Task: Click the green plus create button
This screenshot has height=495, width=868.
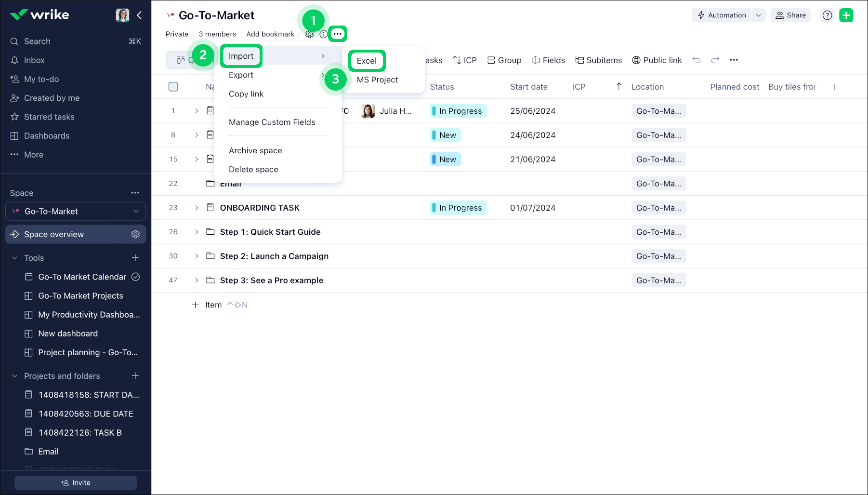Action: [846, 15]
